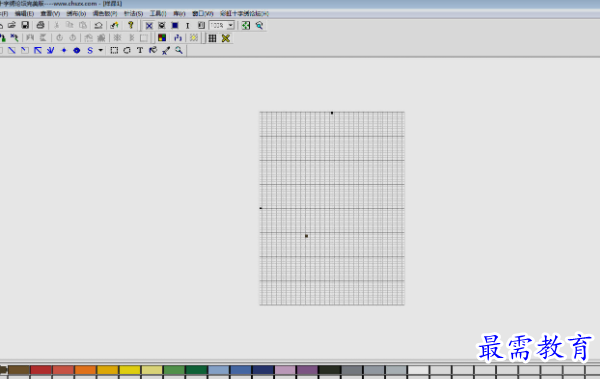Open the 工具 tools menu
This screenshot has height=379, width=600.
(x=158, y=13)
